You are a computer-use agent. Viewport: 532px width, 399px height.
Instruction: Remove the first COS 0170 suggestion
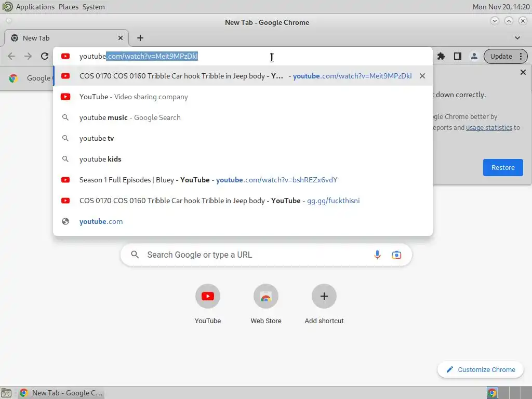point(422,76)
